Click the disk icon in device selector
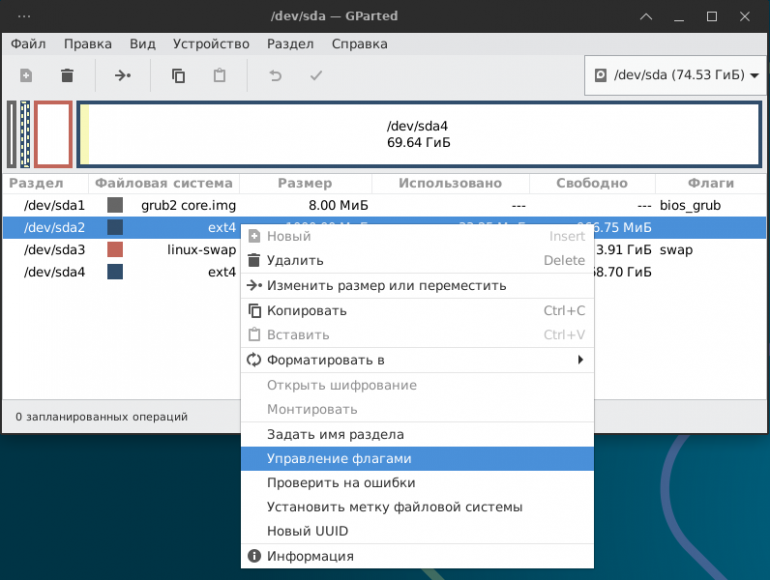The image size is (770, 580). pyautogui.click(x=600, y=75)
